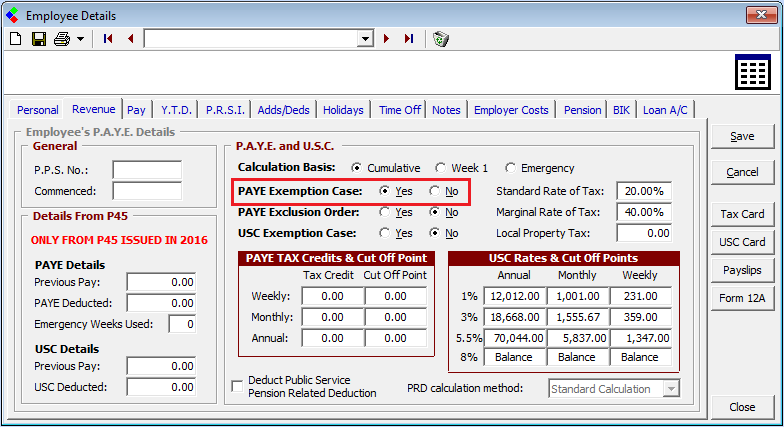Screen dimensions: 784x427
Task: Open the employee selector dropdown
Action: point(365,39)
